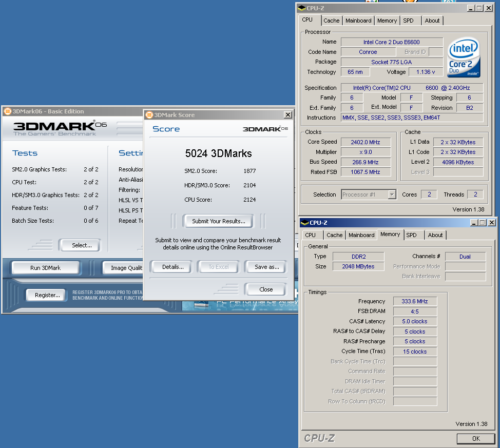Click memory Size value 2048 MBytes

coord(358,266)
